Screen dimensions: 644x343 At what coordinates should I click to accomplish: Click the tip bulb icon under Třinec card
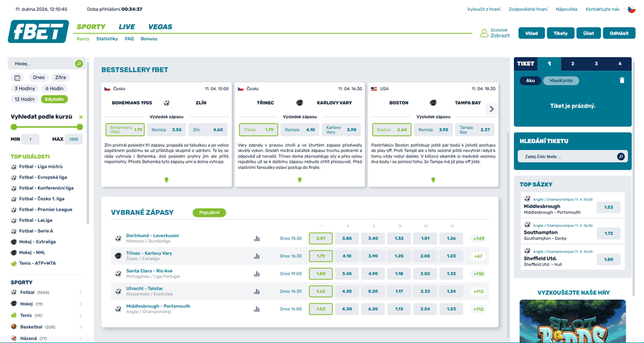click(300, 179)
